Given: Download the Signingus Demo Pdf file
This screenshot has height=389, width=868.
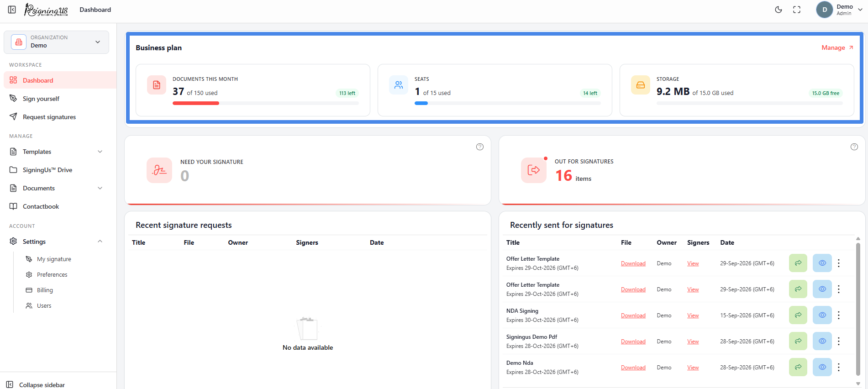Looking at the screenshot, I should [x=633, y=342].
